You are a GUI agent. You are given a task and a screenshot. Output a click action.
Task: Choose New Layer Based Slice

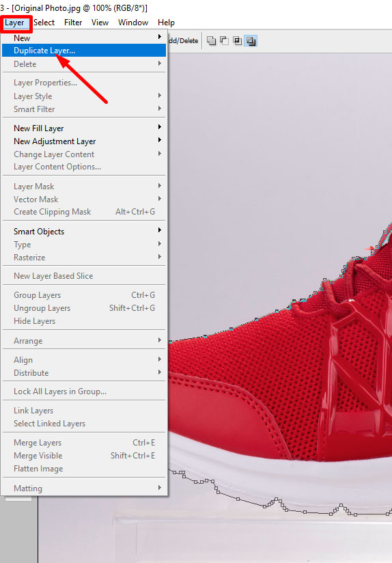click(84, 276)
